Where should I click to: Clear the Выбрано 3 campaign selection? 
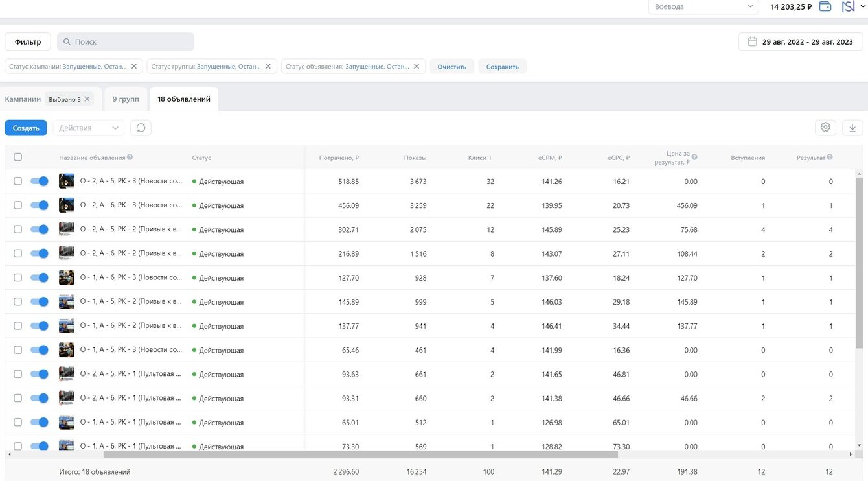coord(87,99)
